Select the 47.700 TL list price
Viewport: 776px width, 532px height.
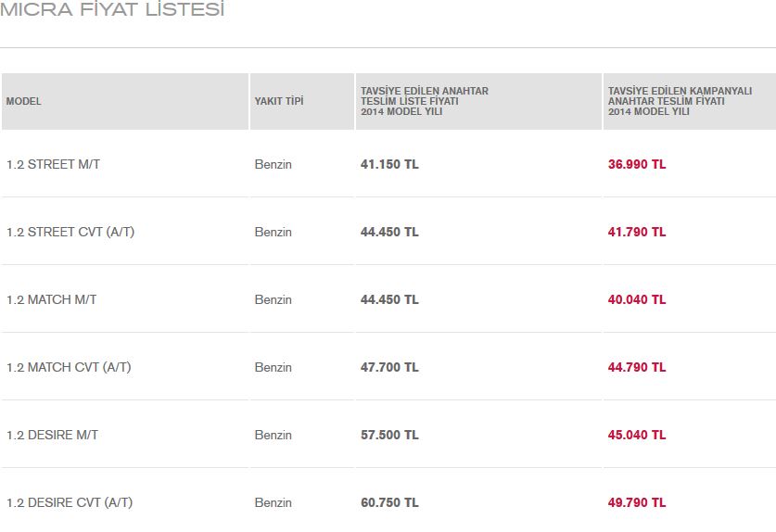[389, 368]
